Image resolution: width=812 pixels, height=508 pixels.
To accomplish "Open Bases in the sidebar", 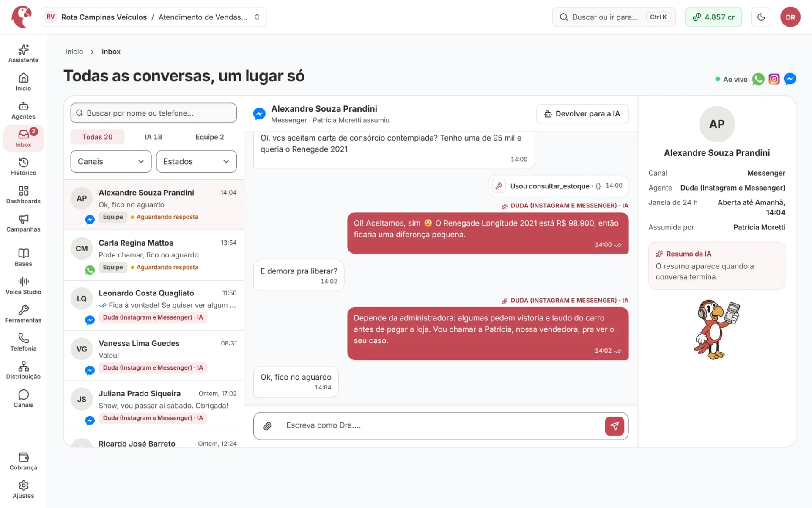I will pyautogui.click(x=23, y=258).
